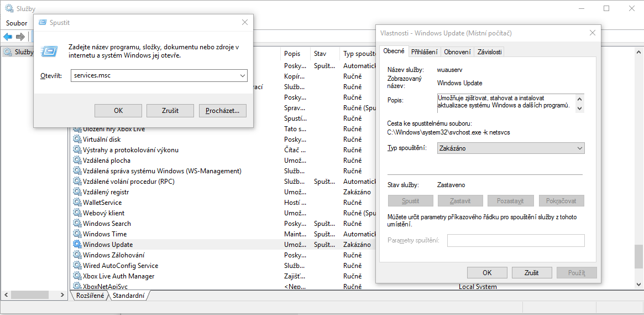
Task: Click the gear icon for Virtuální disk
Action: (x=77, y=140)
